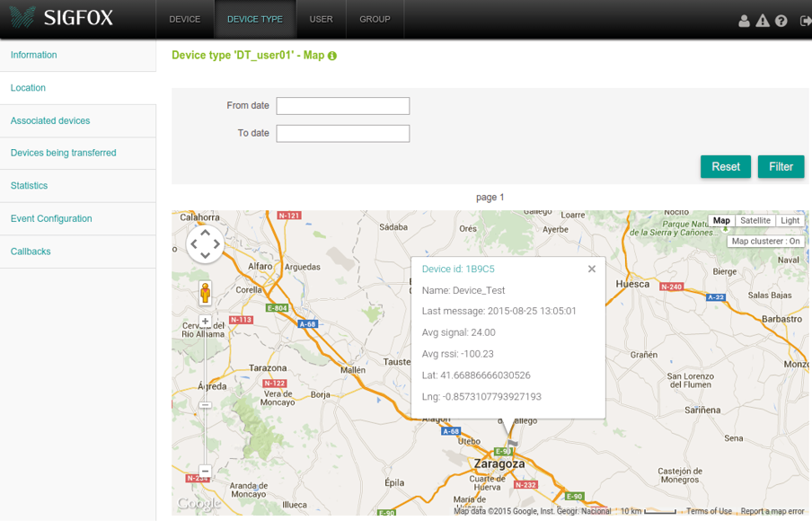
Task: Switch map view to Light
Action: [x=790, y=220]
